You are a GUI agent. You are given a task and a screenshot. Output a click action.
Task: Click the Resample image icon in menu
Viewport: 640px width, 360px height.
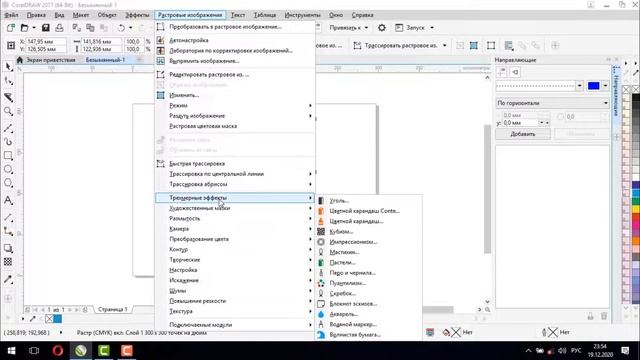pos(161,95)
